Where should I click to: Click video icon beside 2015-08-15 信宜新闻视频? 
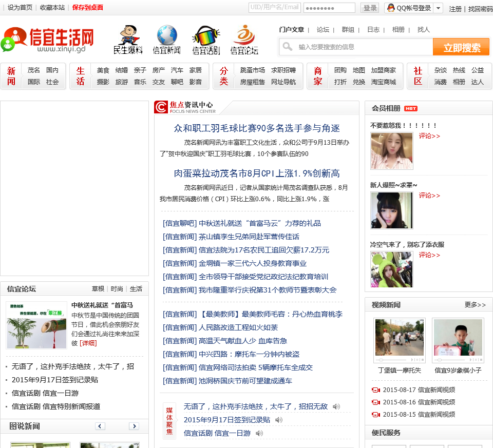pyautogui.click(x=376, y=414)
